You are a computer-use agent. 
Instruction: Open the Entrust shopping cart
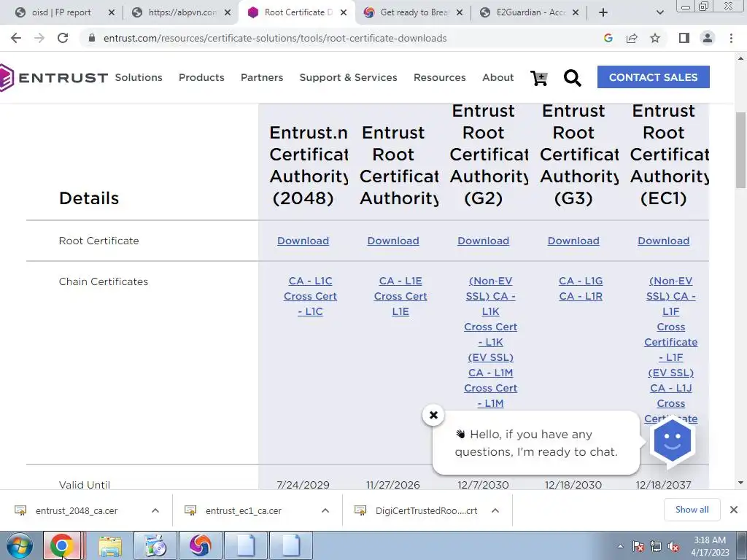click(x=539, y=77)
